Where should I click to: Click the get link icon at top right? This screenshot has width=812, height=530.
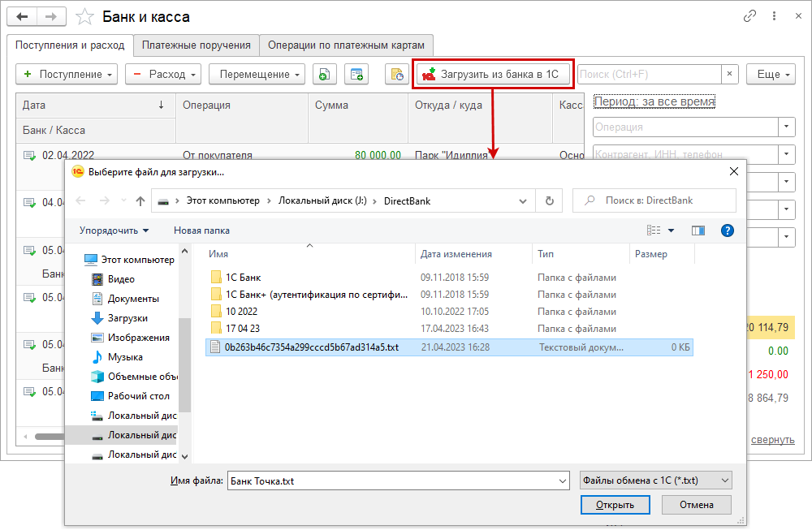click(749, 17)
